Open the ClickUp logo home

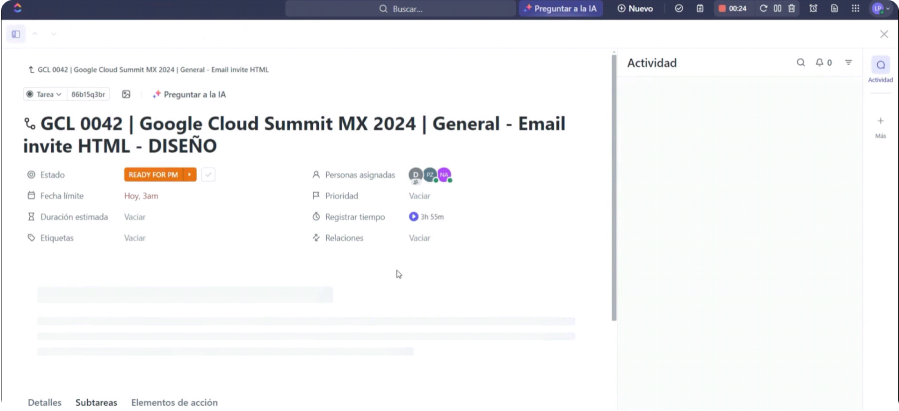(x=17, y=8)
